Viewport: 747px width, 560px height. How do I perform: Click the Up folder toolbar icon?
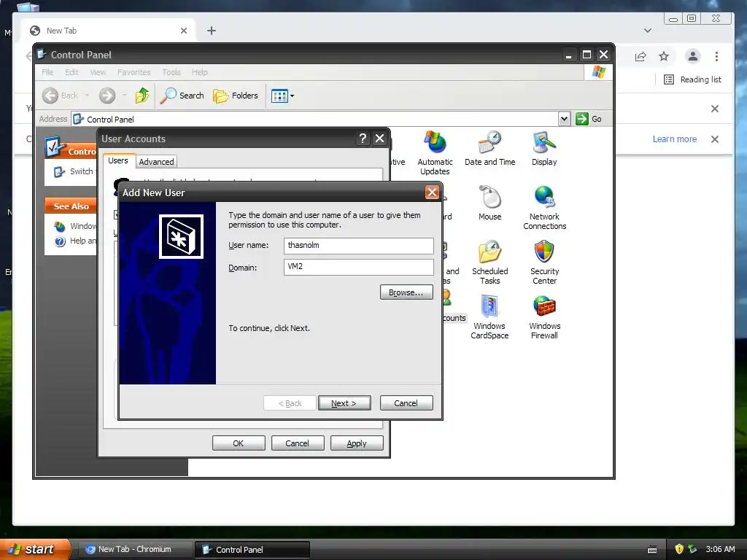(x=142, y=96)
